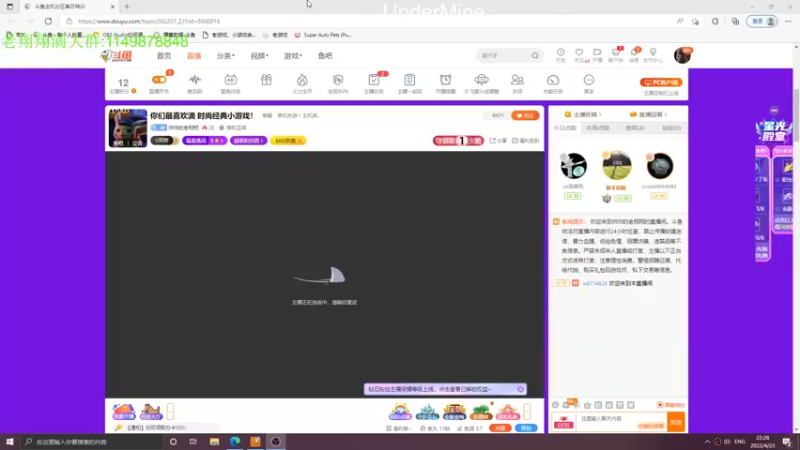Open the flame firepower icon
Image resolution: width=800 pixels, height=450 pixels.
(x=302, y=80)
